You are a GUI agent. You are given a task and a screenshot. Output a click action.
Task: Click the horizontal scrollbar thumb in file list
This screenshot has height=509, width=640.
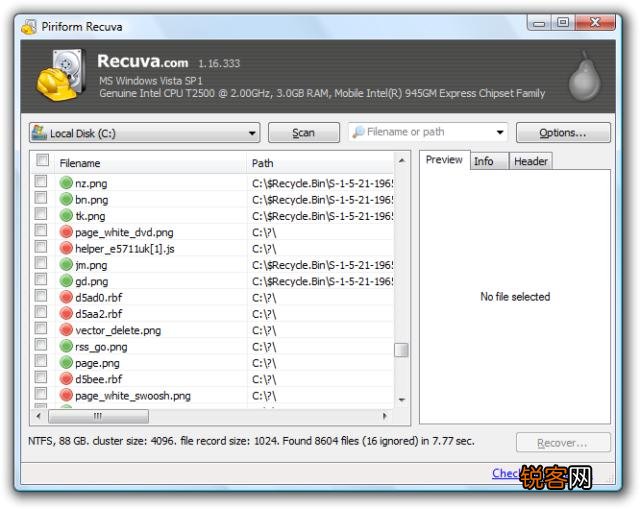pos(98,417)
